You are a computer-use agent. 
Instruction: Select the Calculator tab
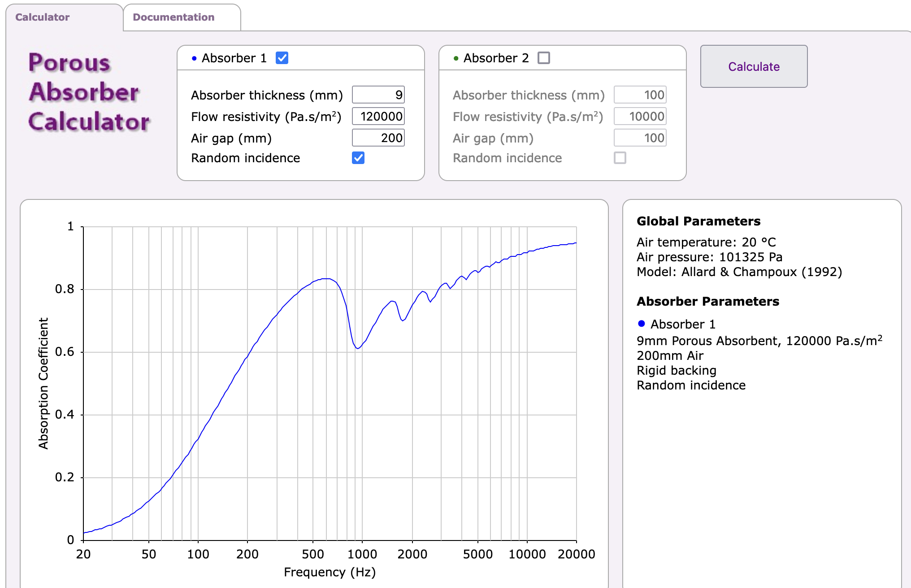point(43,17)
